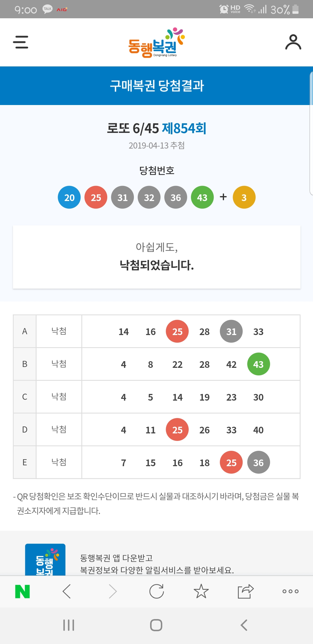The image size is (313, 644).
Task: Open the hamburger menu
Action: coord(21,42)
